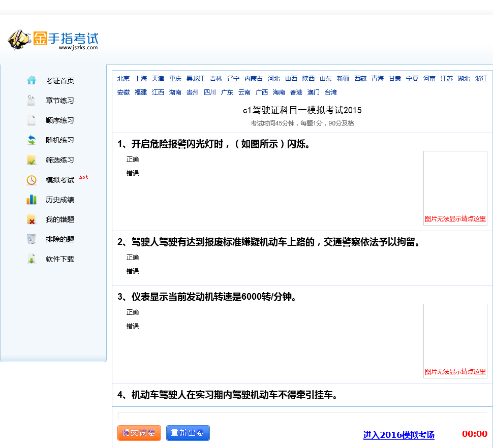Choose the 天津 region link

[158, 79]
